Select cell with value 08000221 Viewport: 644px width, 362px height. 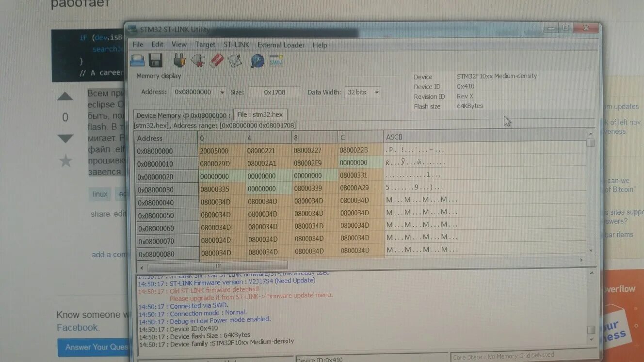click(x=268, y=151)
